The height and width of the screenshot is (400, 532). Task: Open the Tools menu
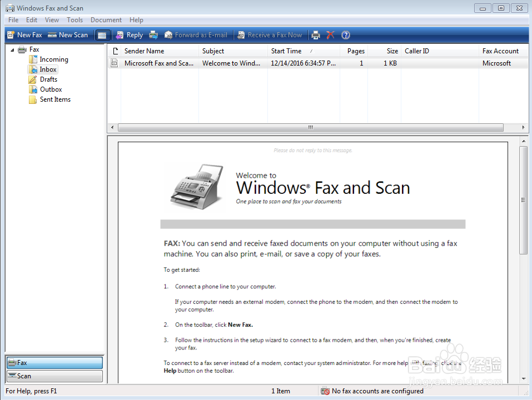coord(74,20)
